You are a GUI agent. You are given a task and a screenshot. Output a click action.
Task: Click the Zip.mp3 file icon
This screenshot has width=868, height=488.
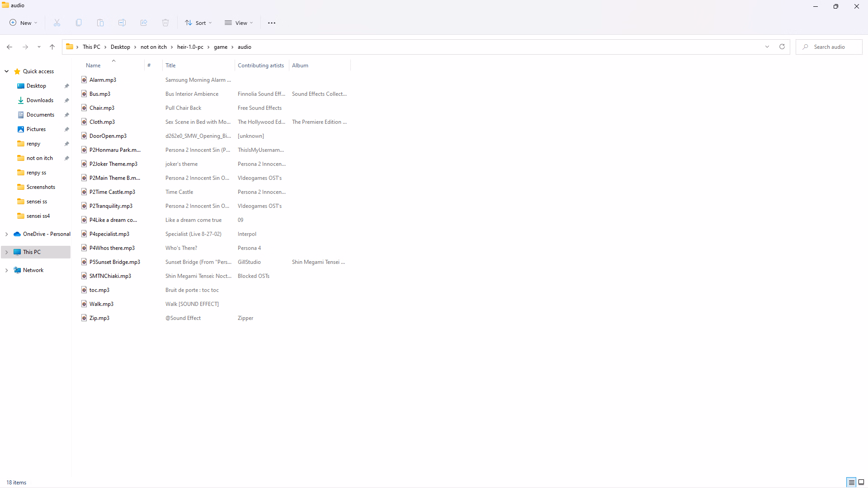(84, 318)
